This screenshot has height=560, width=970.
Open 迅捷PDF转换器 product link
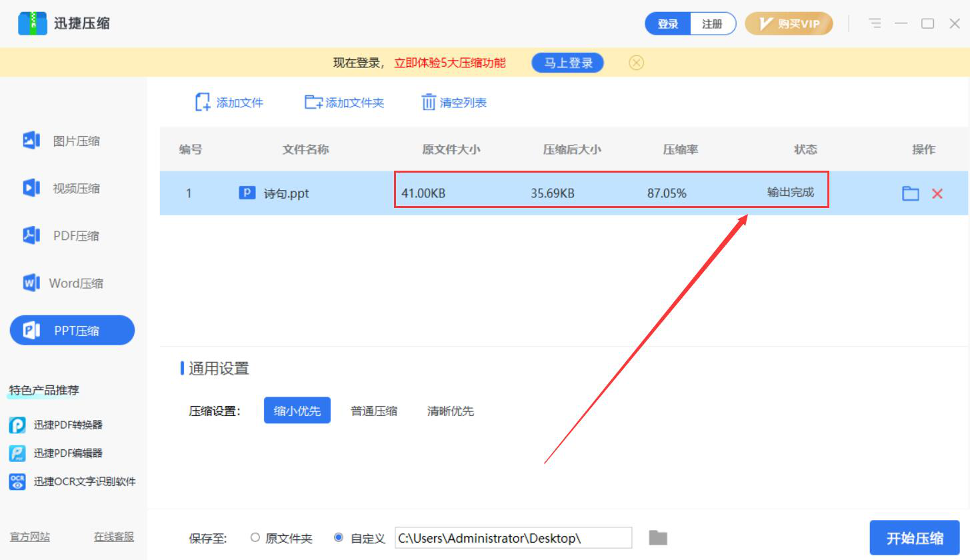68,425
